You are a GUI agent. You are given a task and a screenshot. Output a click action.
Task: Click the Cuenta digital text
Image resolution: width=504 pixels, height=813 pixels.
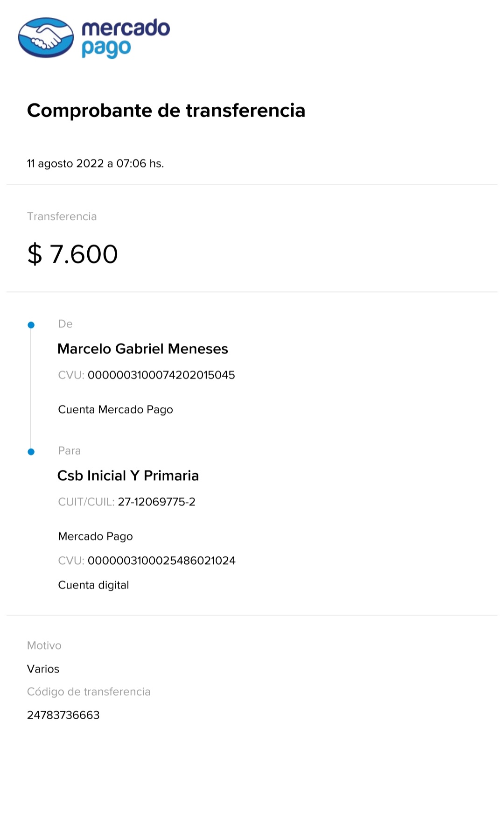[93, 585]
